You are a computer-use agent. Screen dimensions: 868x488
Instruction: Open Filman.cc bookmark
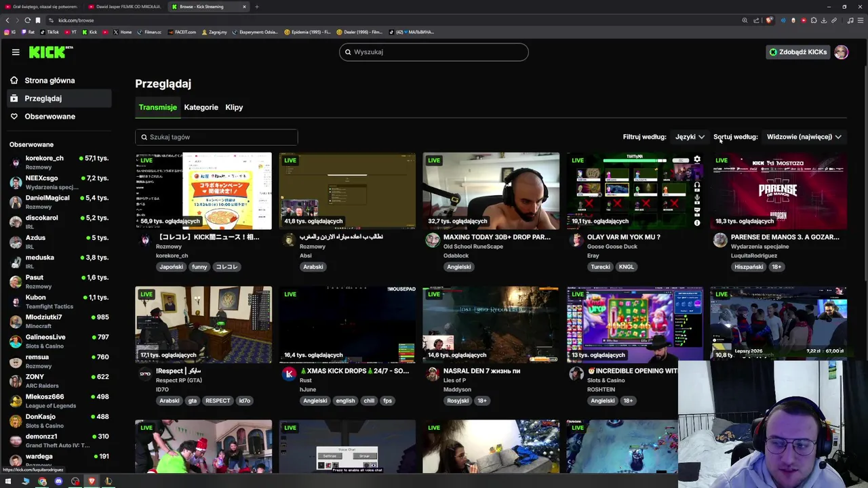coord(149,32)
